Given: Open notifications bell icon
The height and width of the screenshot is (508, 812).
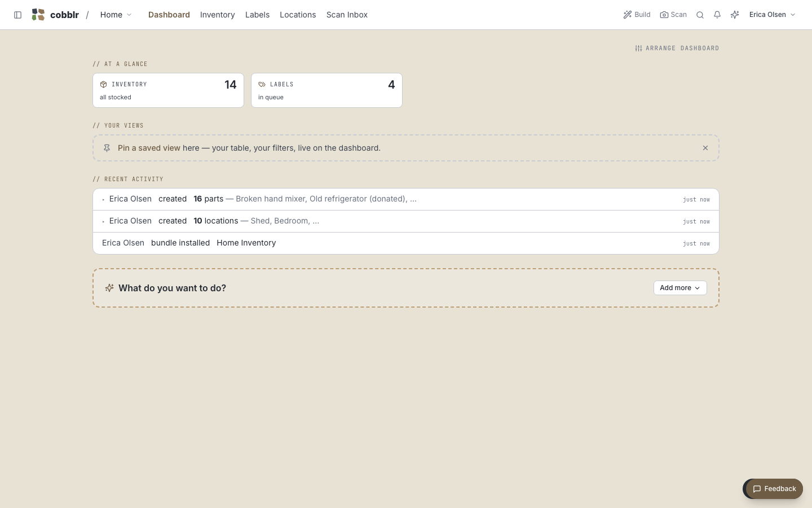Looking at the screenshot, I should tap(717, 15).
